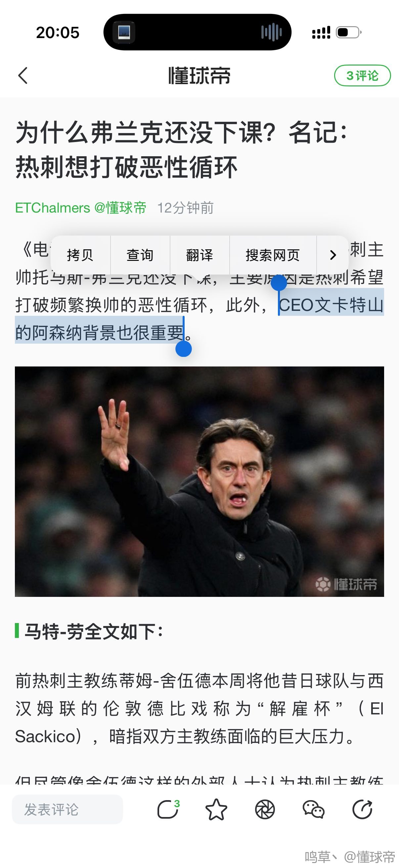The height and width of the screenshot is (868, 399).
Task: Select 拷贝 from the context menu
Action: click(x=80, y=255)
